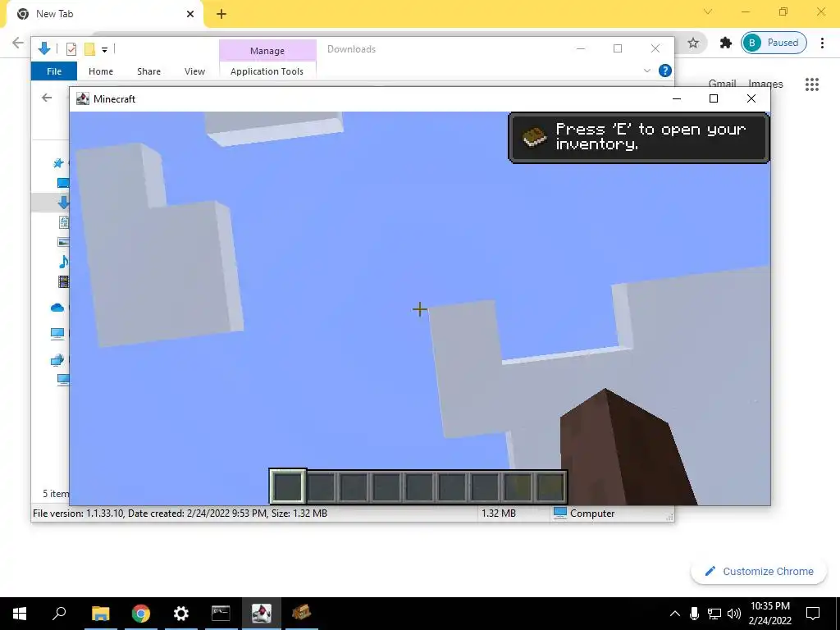Open the Manage contextual tab

(267, 50)
